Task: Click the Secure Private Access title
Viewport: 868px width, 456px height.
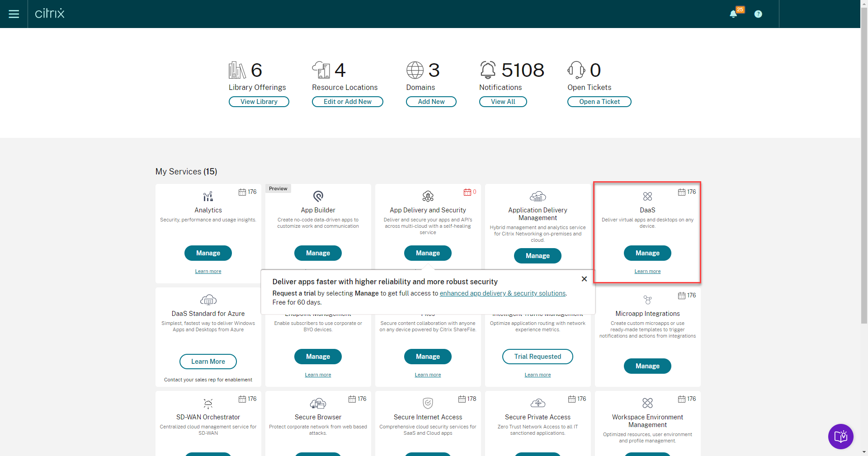Action: 538,417
